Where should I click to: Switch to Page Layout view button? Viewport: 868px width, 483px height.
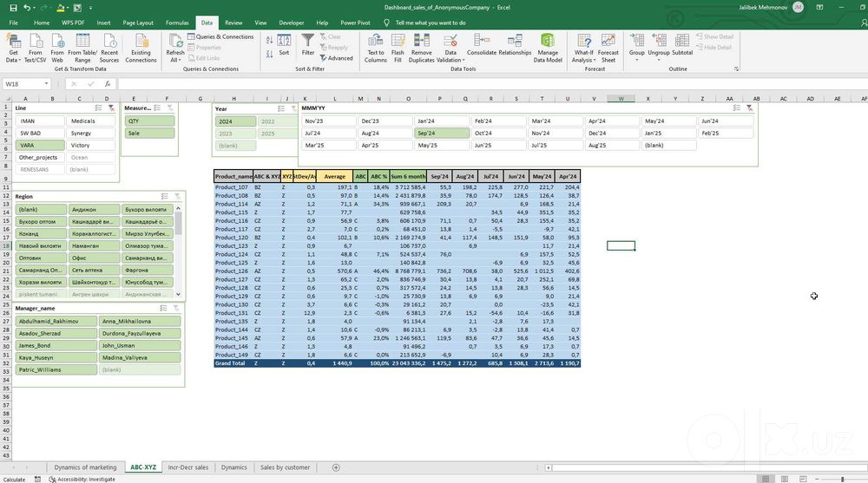coord(785,479)
